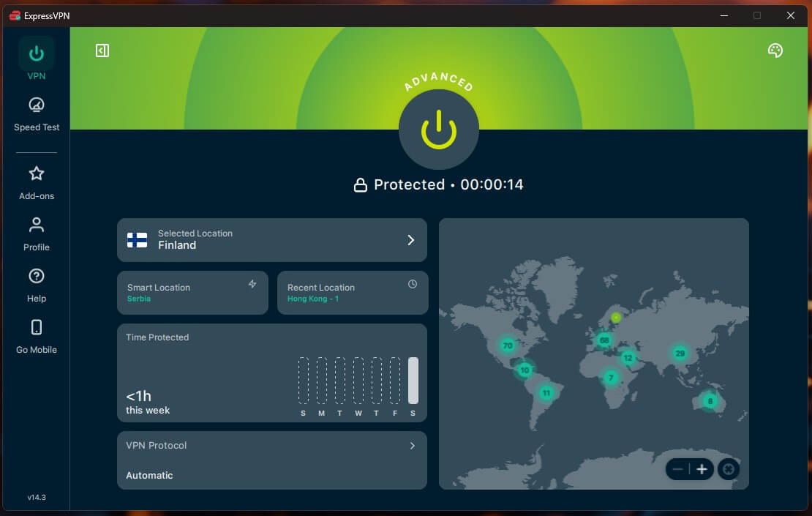Viewport: 812px width, 516px height.
Task: Click the 10 cluster on Central America
Action: click(x=524, y=370)
